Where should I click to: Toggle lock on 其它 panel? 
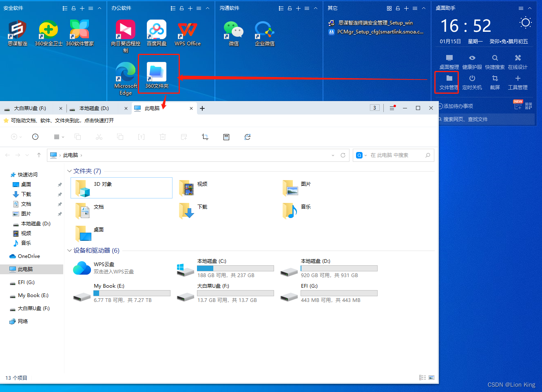coord(398,8)
